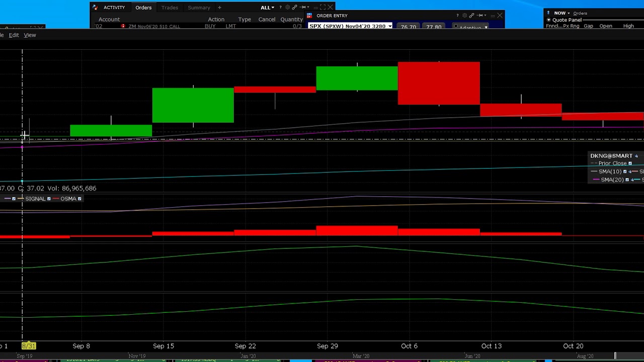
Task: Click the Type column header
Action: tap(245, 20)
